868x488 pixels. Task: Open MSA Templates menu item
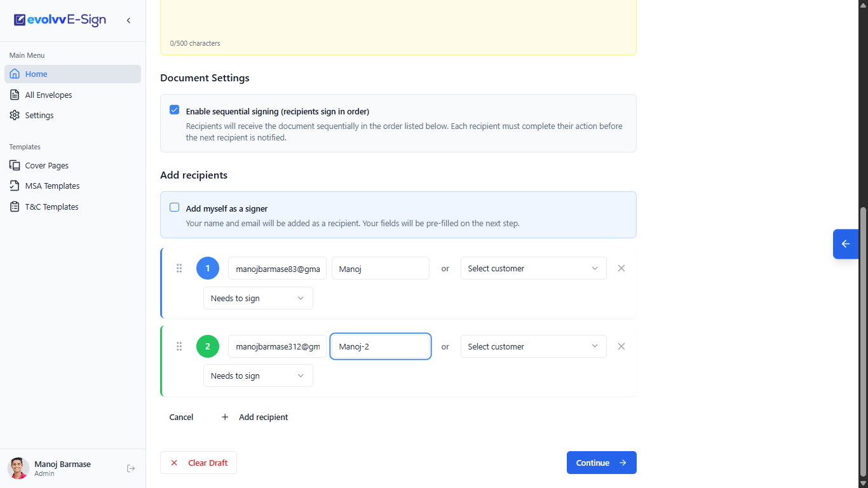click(72, 186)
